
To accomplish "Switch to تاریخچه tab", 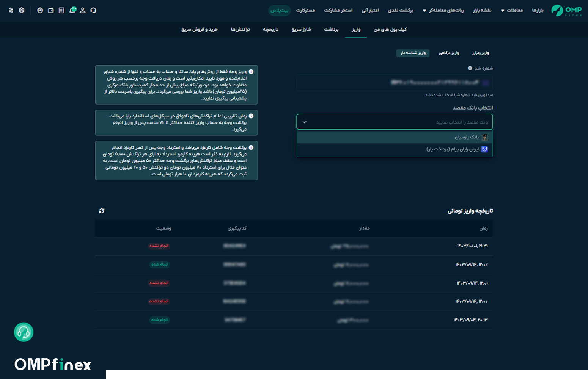I will pos(271,29).
